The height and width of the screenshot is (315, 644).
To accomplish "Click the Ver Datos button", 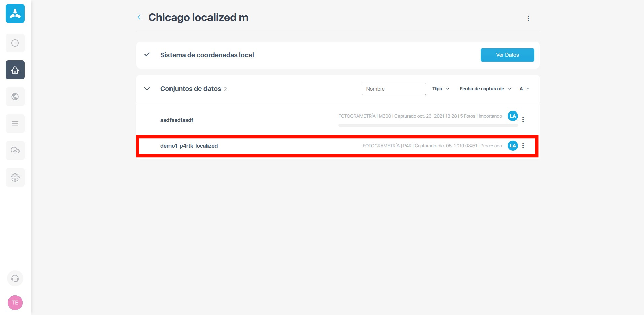I will (x=507, y=55).
